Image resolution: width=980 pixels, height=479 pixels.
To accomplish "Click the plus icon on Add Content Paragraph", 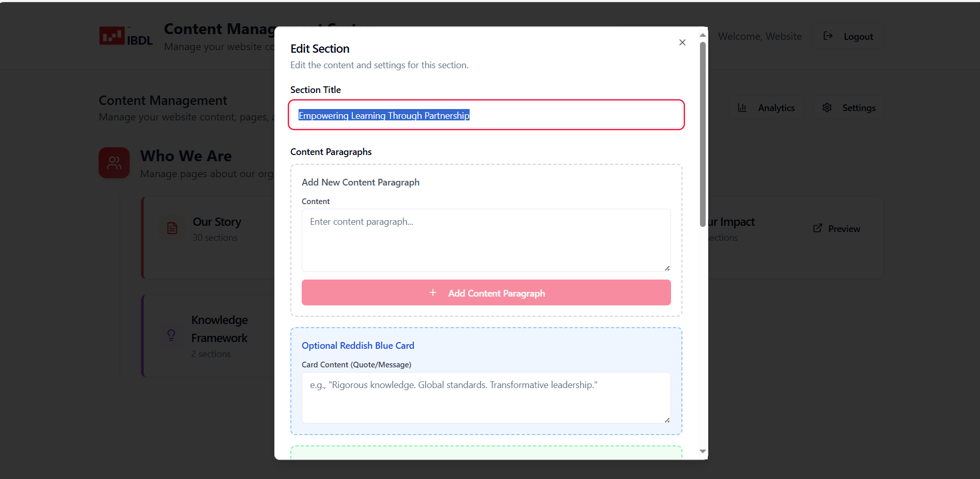I will 433,292.
